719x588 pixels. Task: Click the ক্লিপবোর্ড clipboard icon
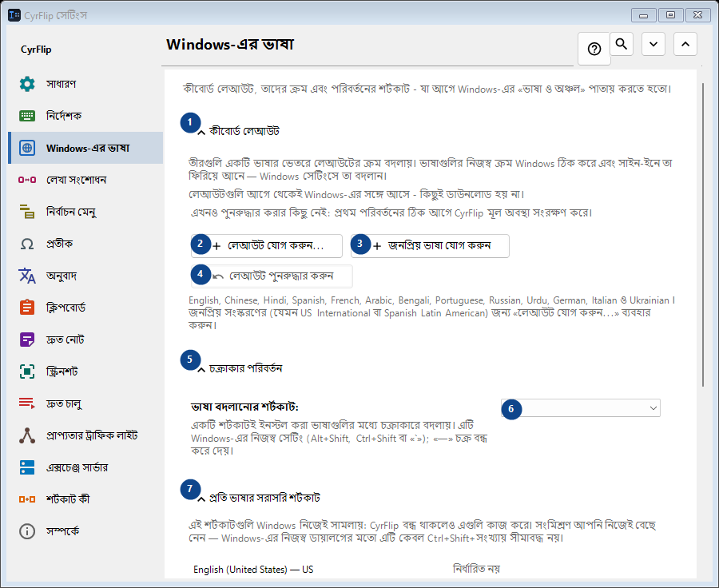click(27, 308)
